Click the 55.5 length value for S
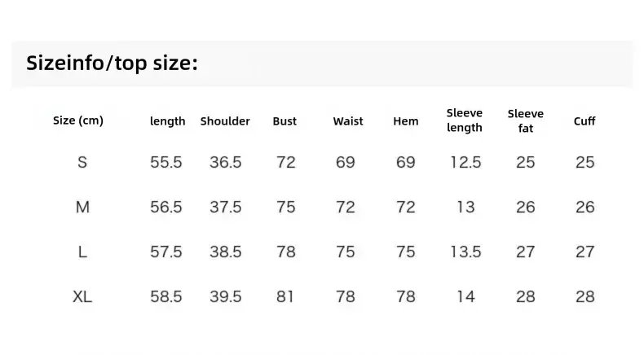The width and height of the screenshot is (644, 355). (166, 163)
